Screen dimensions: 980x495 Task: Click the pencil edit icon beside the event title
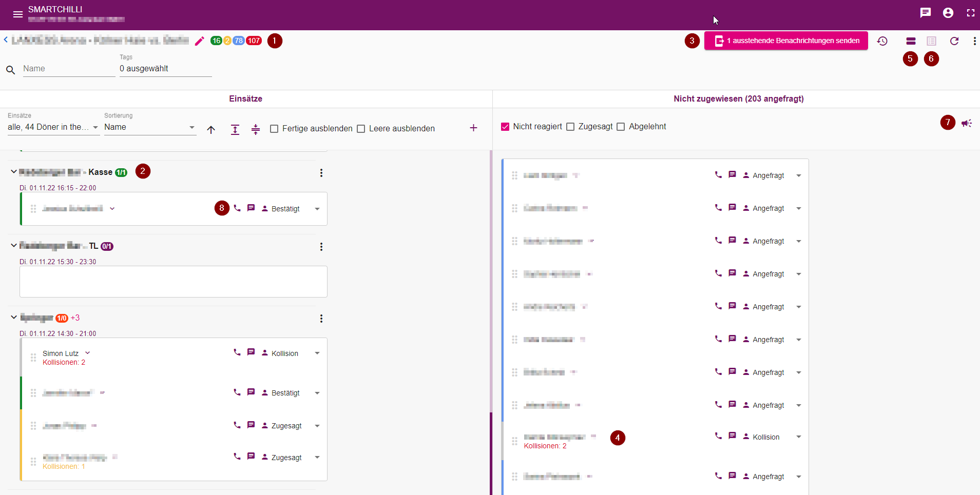tap(200, 41)
